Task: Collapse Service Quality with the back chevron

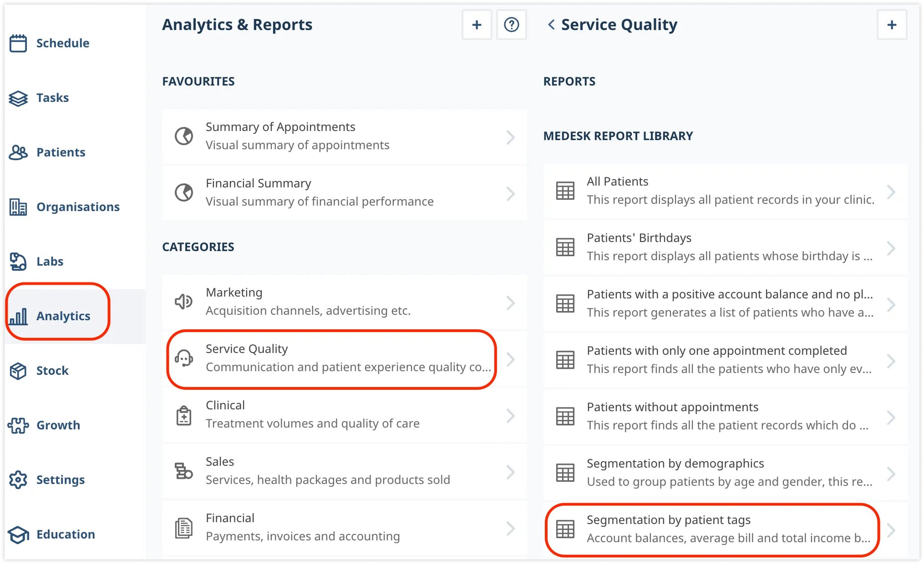Action: point(550,25)
